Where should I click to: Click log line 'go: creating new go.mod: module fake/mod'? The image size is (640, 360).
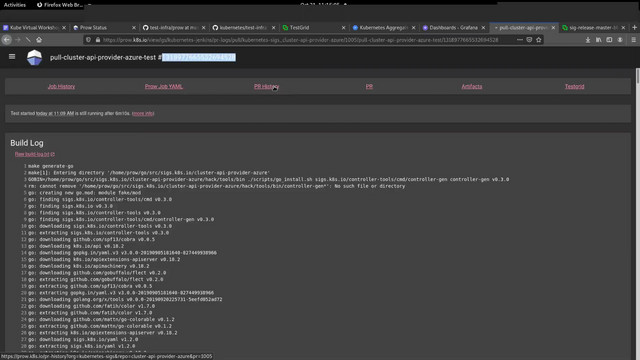(84, 193)
